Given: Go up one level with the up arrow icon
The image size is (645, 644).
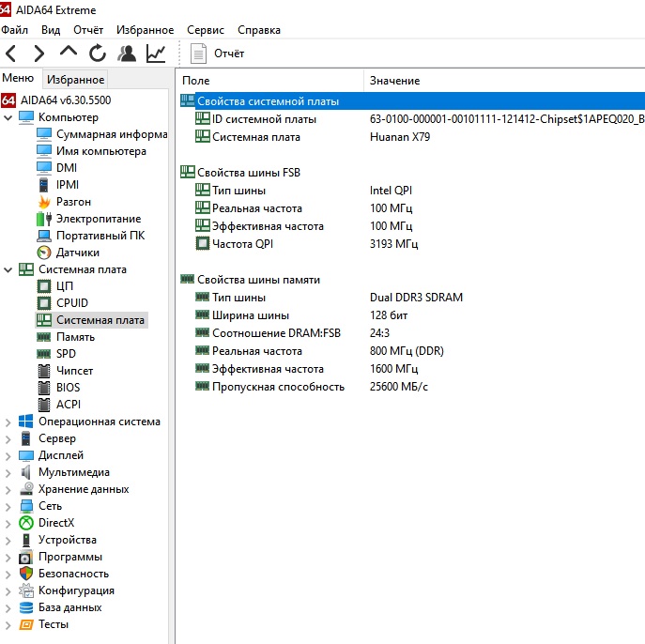Looking at the screenshot, I should (x=69, y=52).
